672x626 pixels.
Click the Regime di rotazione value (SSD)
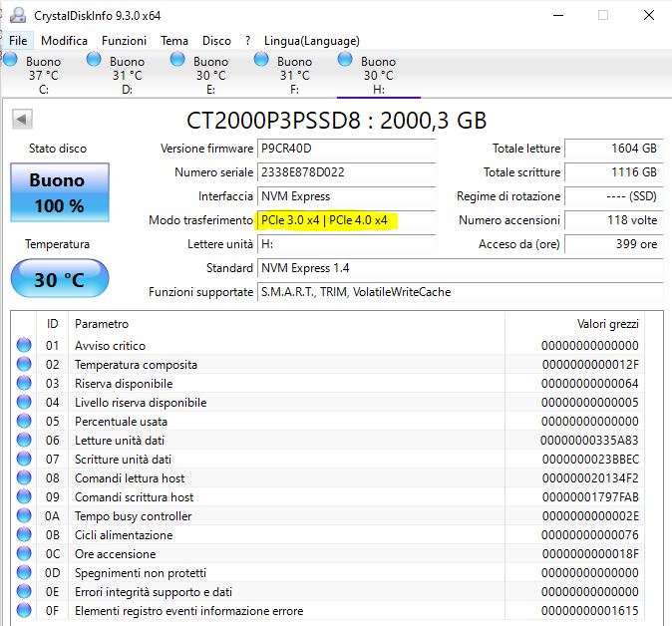(614, 196)
